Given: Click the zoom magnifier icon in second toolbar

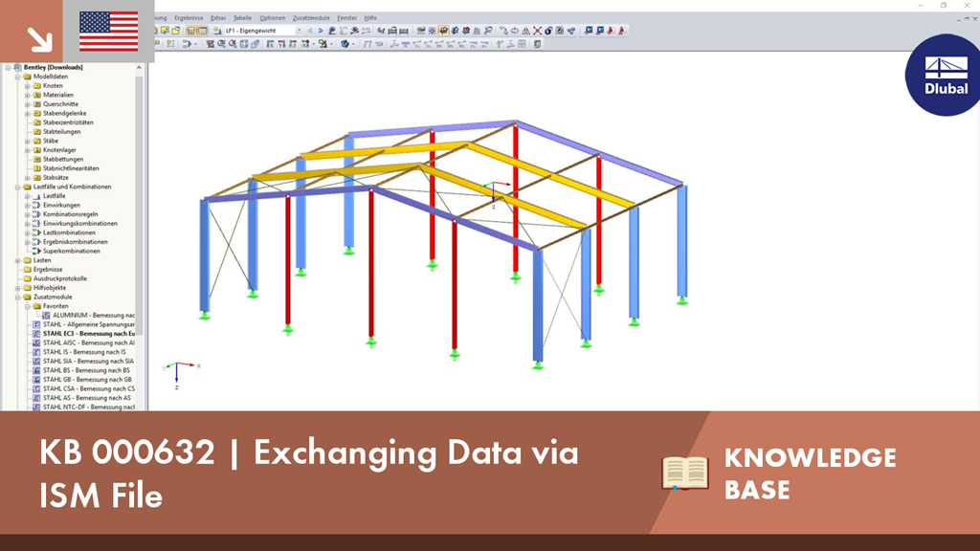Looking at the screenshot, I should 222,44.
